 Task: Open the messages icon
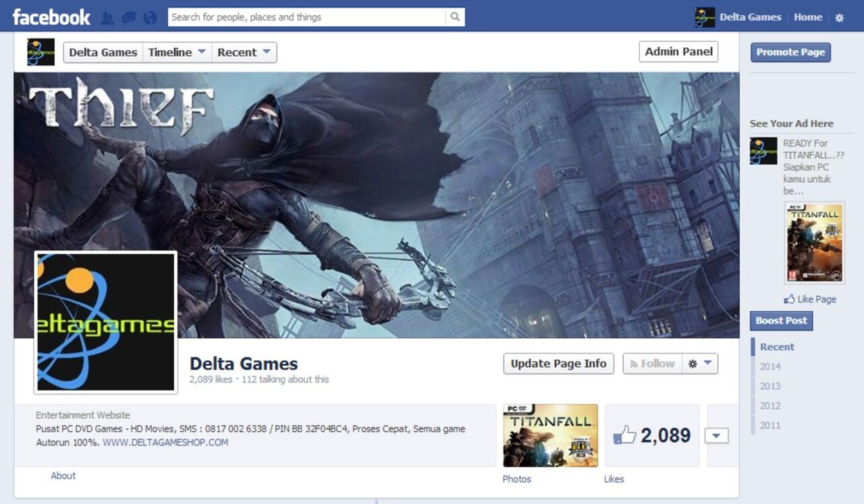[128, 18]
